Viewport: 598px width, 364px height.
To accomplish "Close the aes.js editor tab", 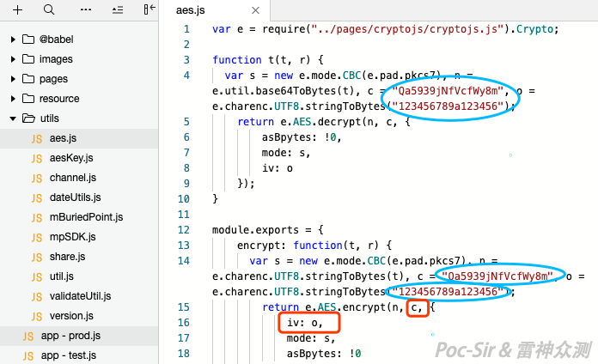I will click(x=255, y=10).
